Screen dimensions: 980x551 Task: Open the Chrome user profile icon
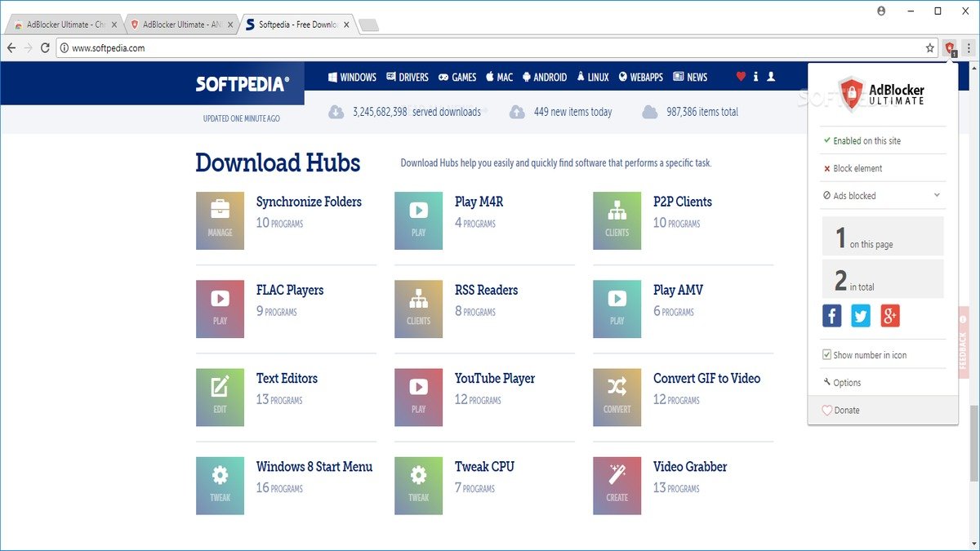coord(881,11)
